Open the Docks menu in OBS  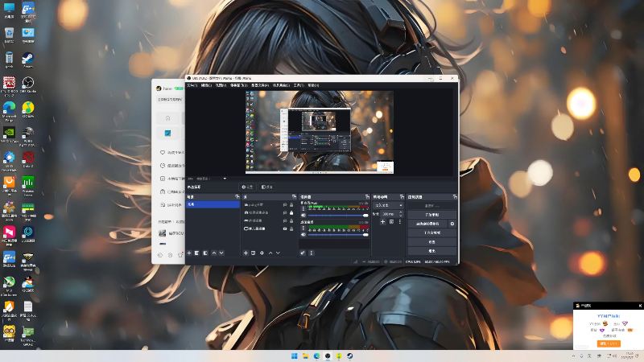coord(238,85)
